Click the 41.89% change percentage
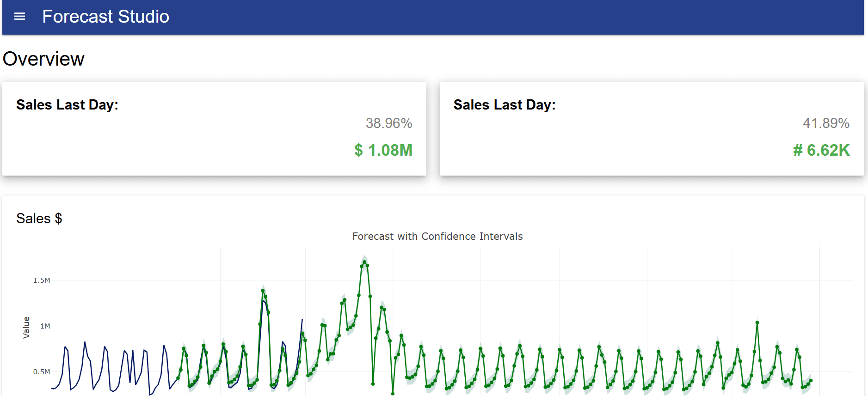The image size is (868, 396). tap(825, 123)
